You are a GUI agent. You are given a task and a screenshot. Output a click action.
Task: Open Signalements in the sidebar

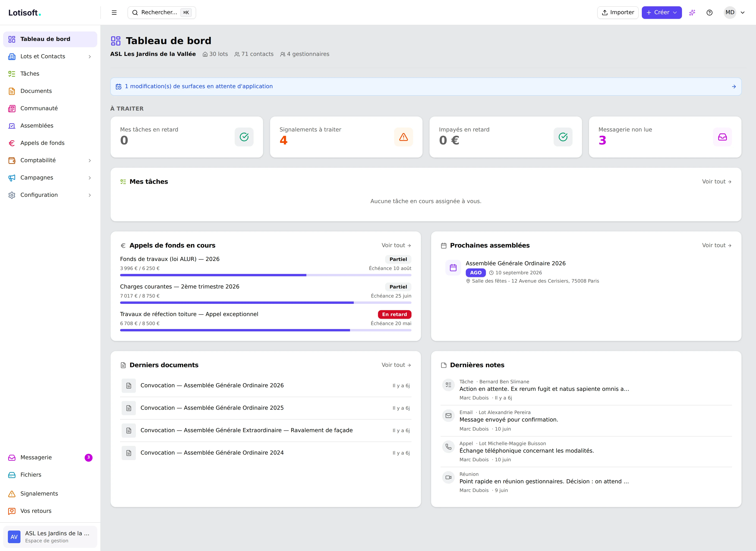tap(50, 494)
